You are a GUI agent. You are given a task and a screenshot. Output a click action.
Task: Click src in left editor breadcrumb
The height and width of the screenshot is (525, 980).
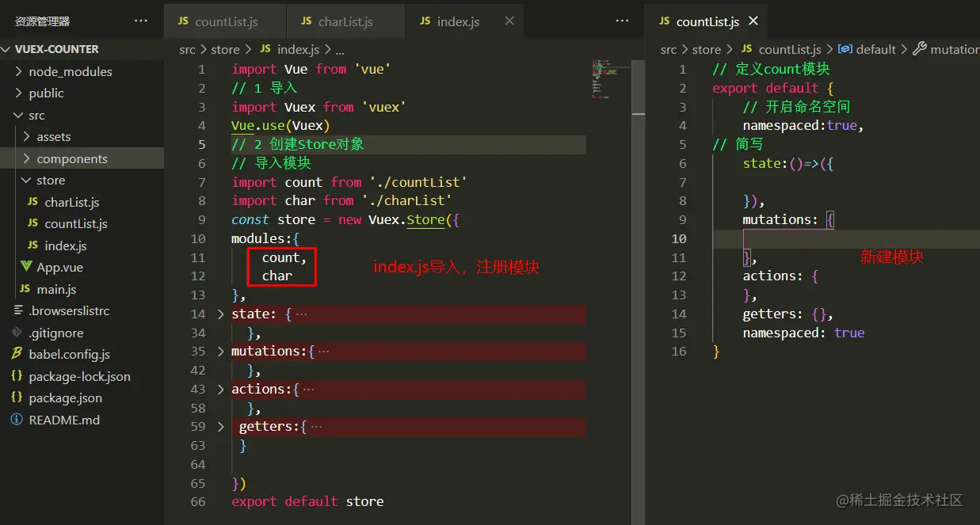(187, 49)
